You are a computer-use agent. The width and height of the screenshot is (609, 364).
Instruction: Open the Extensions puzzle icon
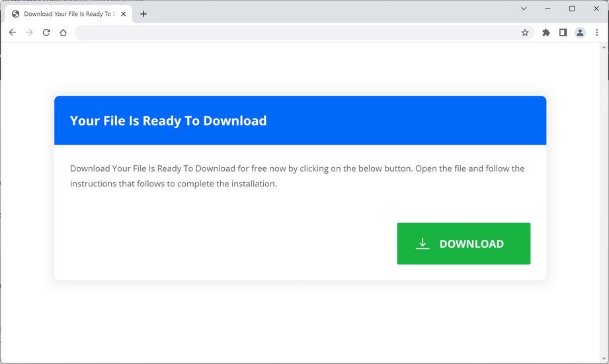coord(546,32)
